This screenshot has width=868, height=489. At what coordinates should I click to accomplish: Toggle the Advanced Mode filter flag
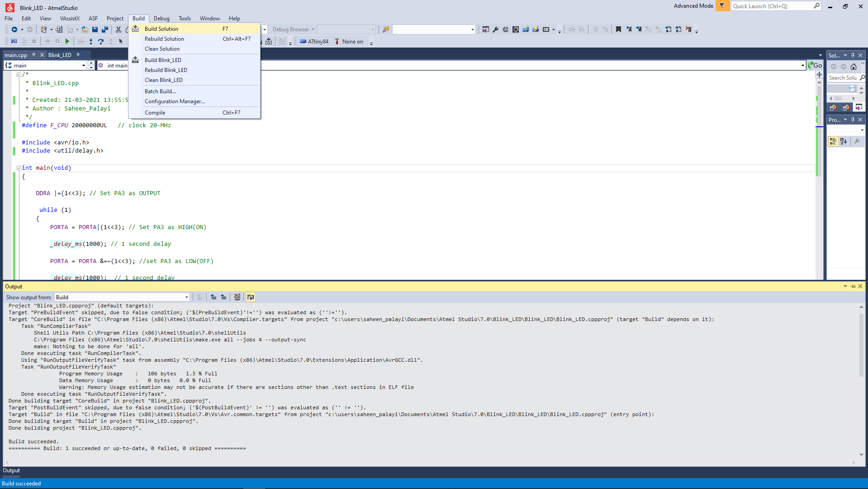(722, 6)
